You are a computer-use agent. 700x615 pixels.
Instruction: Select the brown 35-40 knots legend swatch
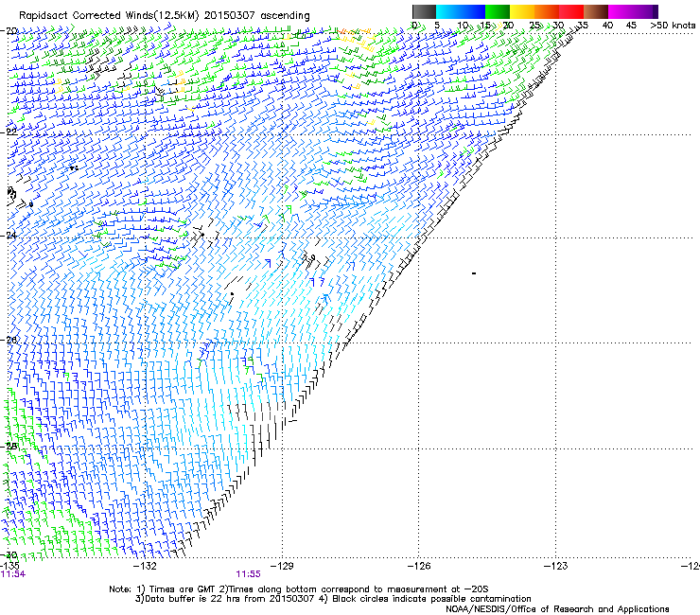[x=596, y=11]
